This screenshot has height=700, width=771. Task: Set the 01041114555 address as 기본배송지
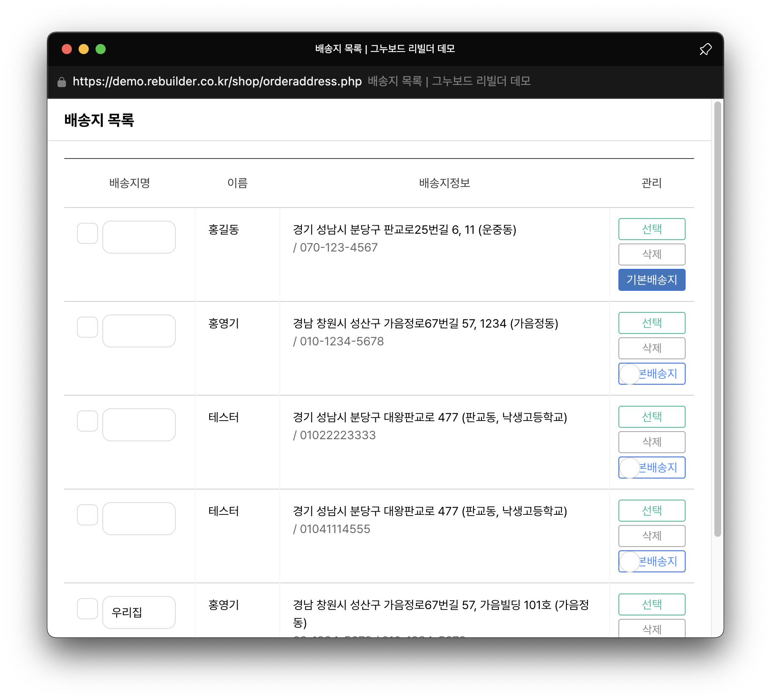click(x=652, y=561)
